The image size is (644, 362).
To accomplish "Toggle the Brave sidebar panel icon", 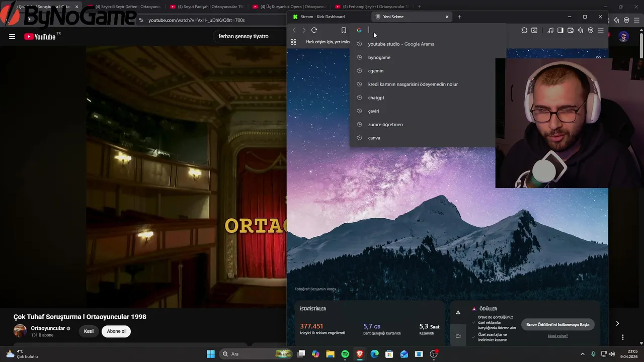I will coord(560,30).
